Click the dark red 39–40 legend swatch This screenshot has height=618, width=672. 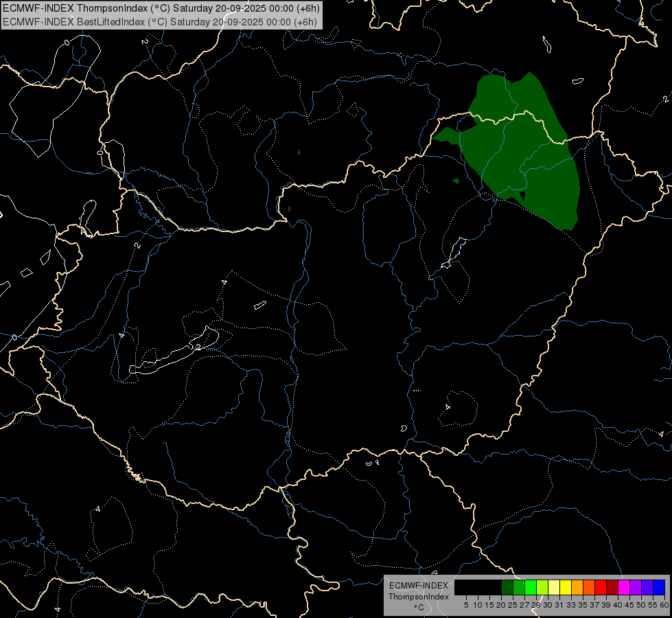point(612,587)
